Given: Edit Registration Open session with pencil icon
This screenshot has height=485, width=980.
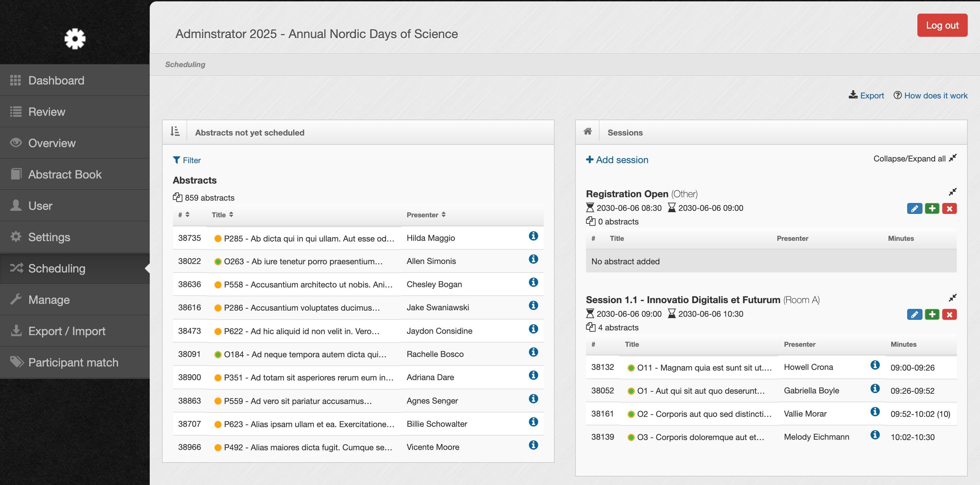Looking at the screenshot, I should (914, 209).
